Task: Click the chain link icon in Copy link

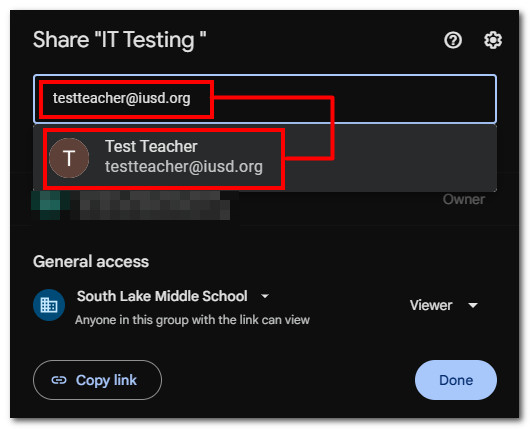Action: pos(59,380)
